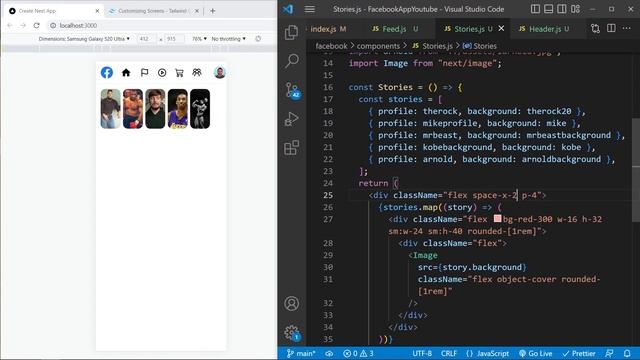Click the groups icon in preview
640x360 pixels.
coord(197,73)
